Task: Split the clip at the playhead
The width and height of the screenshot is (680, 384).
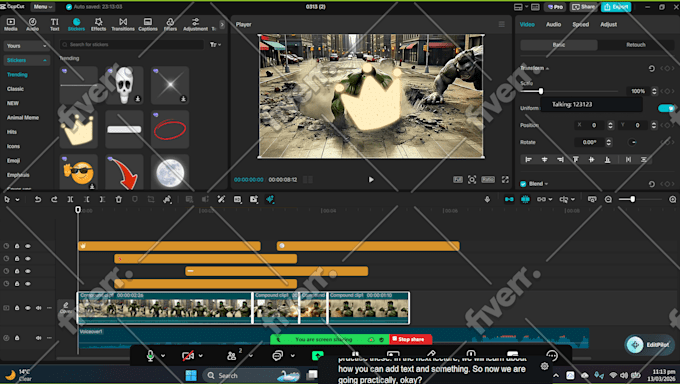Action: click(x=70, y=200)
